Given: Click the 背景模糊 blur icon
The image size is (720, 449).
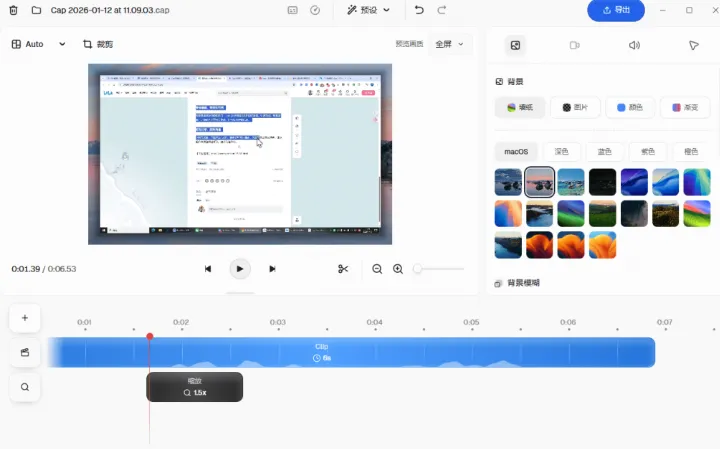Looking at the screenshot, I should coord(498,284).
